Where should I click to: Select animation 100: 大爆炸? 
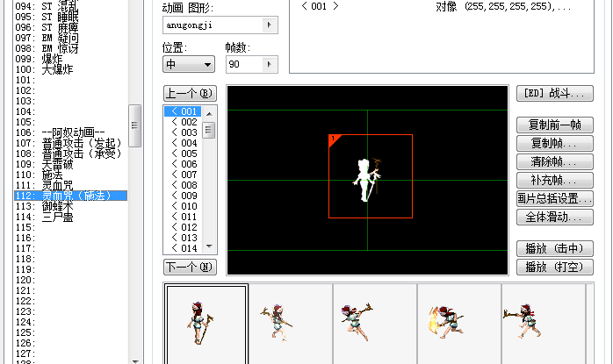coord(71,69)
